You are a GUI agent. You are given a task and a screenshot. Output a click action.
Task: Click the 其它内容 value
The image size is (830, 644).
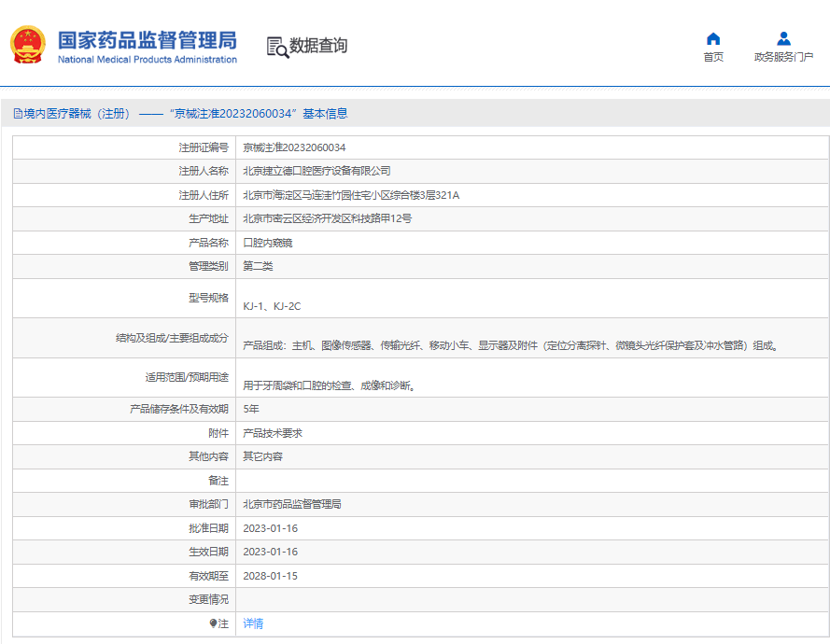click(x=262, y=456)
